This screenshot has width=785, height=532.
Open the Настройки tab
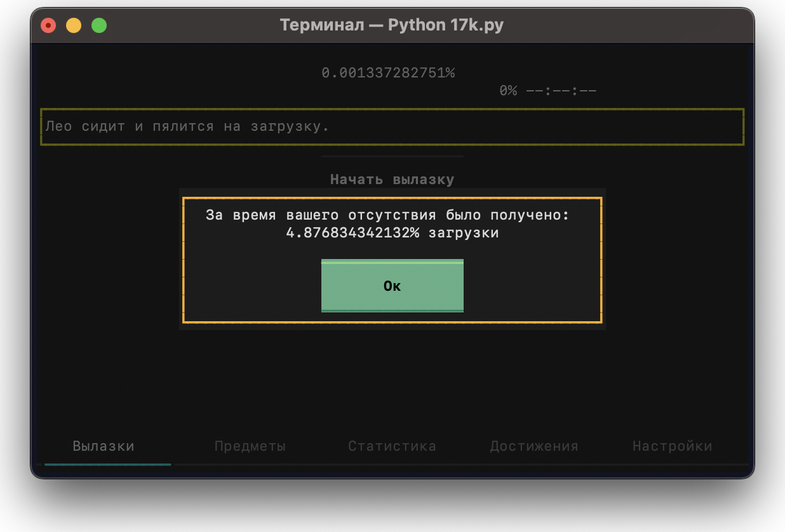673,446
